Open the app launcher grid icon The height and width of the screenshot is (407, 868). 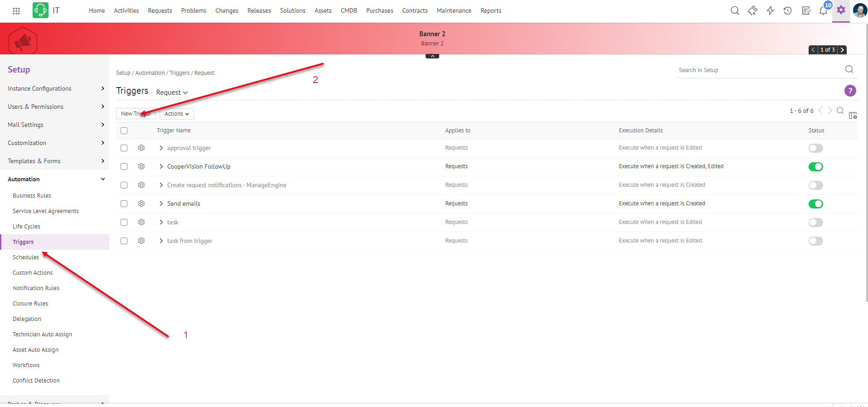pos(16,11)
